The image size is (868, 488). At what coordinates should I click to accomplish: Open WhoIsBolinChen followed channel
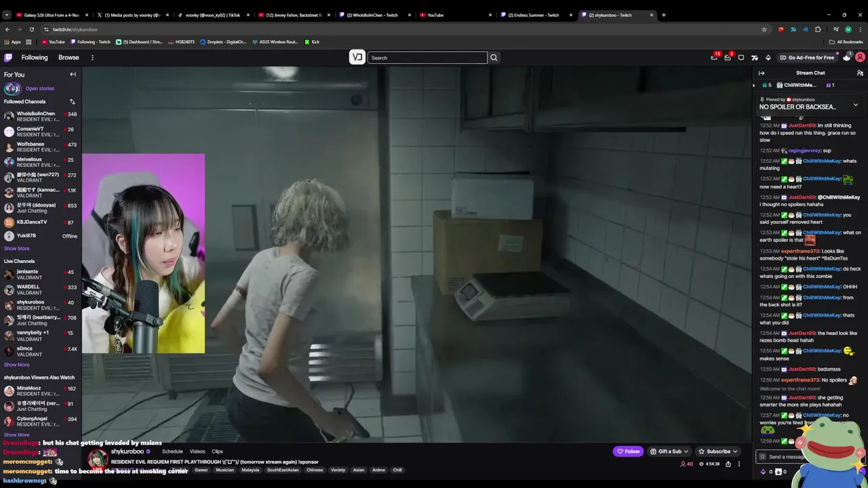point(41,117)
